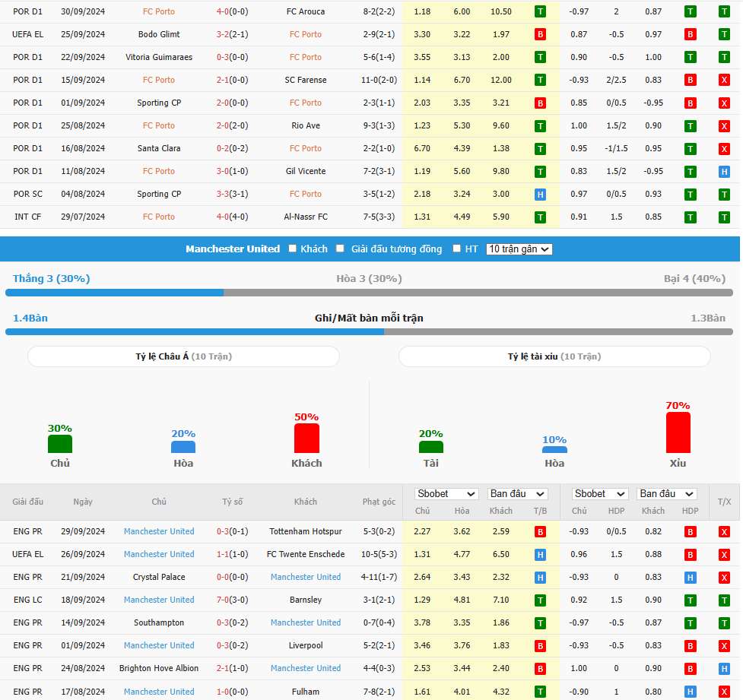This screenshot has width=743, height=700.
Task: Click green T result badge in Southampton row
Action: tap(540, 622)
